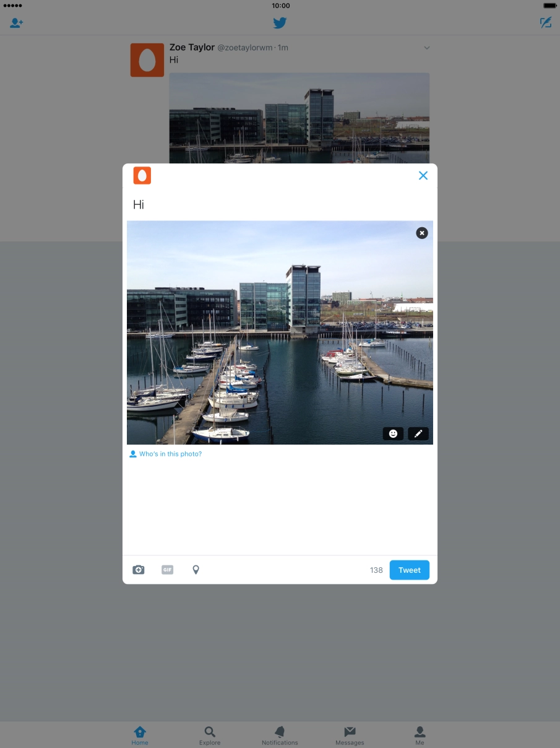Dismiss the compose dialog with the X
This screenshot has width=560, height=748.
pos(423,175)
